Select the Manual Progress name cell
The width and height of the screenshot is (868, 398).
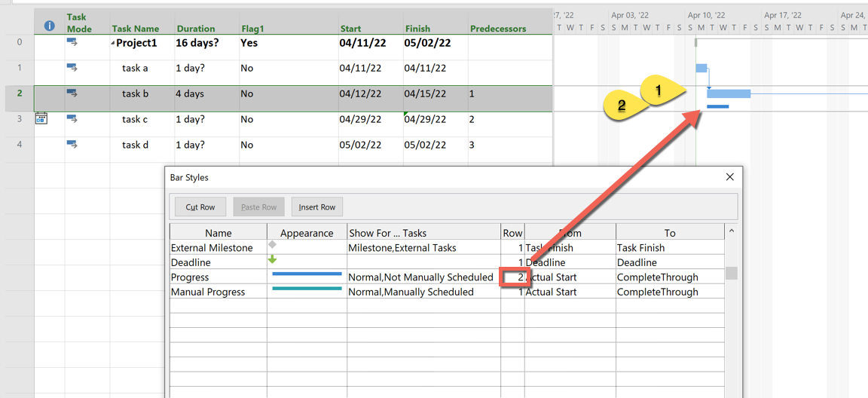(218, 292)
